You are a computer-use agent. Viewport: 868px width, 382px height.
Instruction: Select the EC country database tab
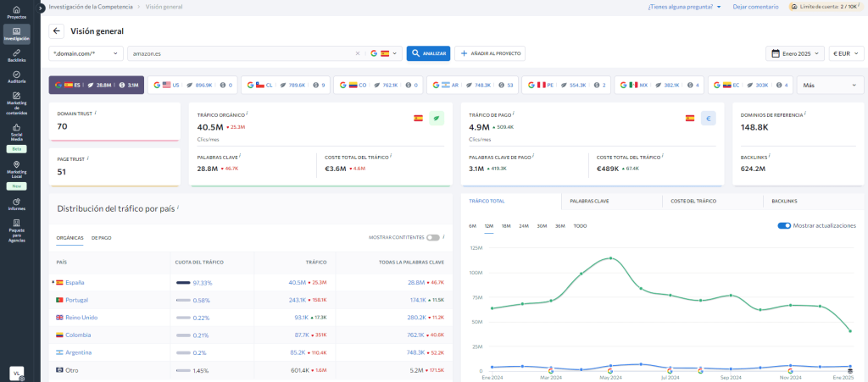[750, 86]
